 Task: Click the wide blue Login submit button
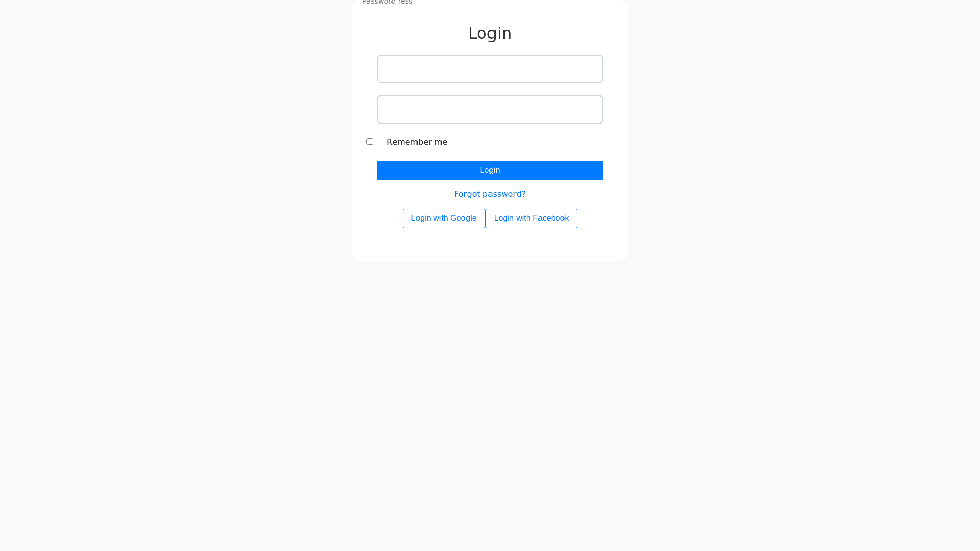point(490,170)
